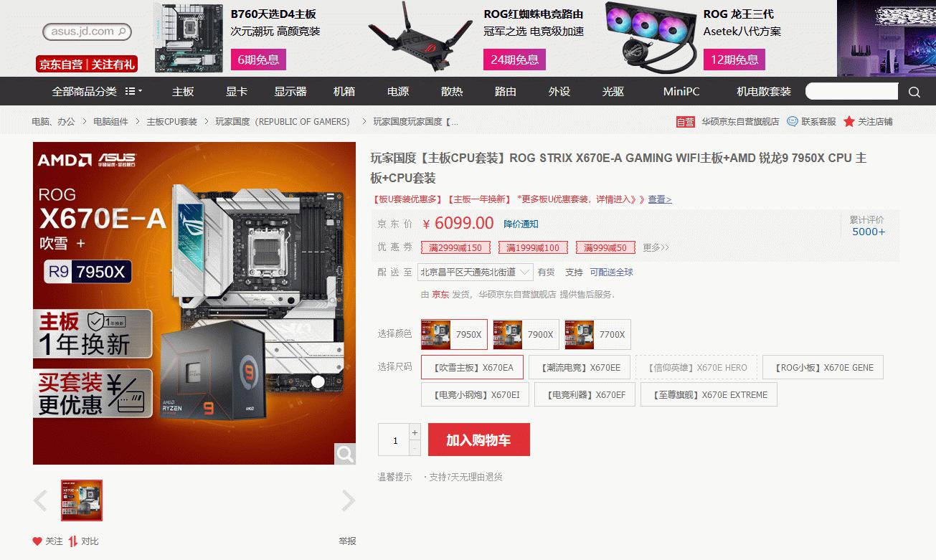The height and width of the screenshot is (560, 936).
Task: Decrease quantity with minus stepper
Action: [415, 447]
